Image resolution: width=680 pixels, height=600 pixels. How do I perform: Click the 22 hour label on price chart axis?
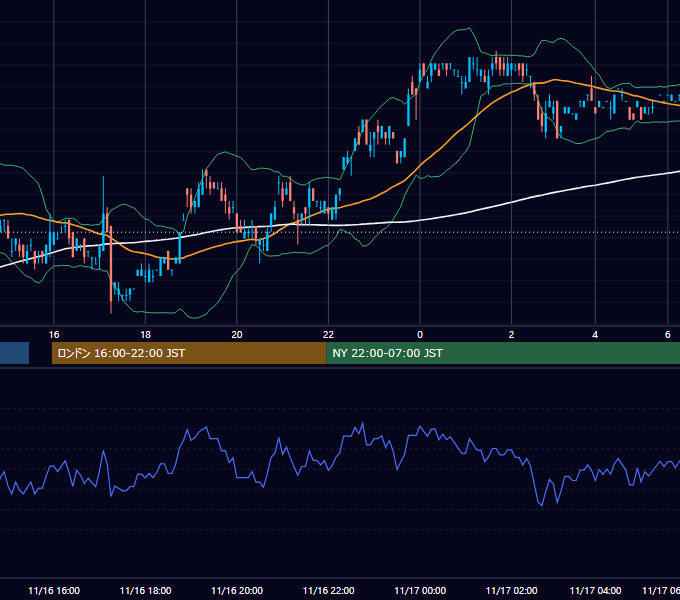point(328,335)
